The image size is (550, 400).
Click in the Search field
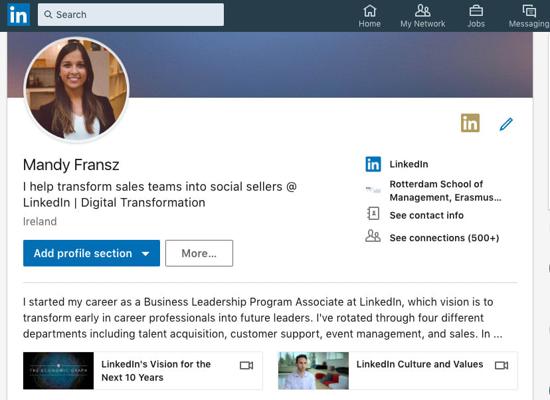(131, 15)
